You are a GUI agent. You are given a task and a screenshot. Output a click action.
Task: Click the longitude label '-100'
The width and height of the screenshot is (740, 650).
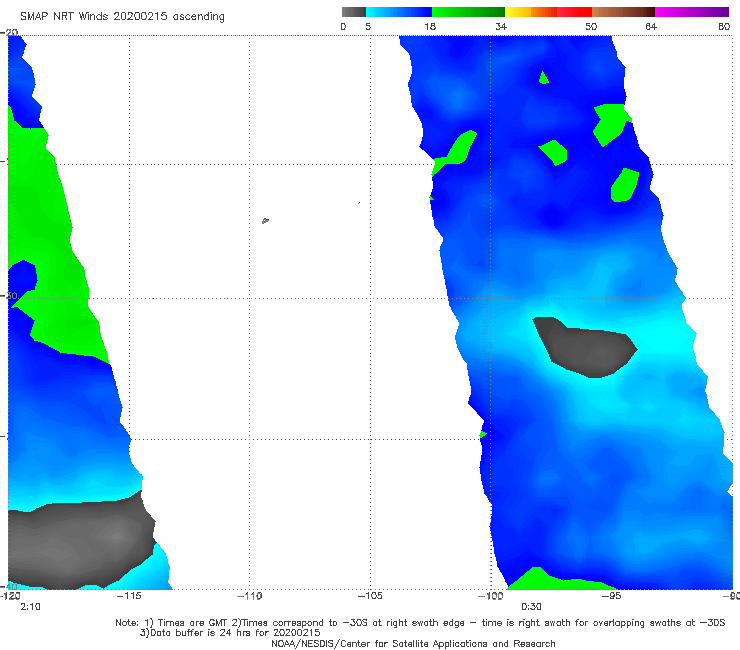(490, 596)
